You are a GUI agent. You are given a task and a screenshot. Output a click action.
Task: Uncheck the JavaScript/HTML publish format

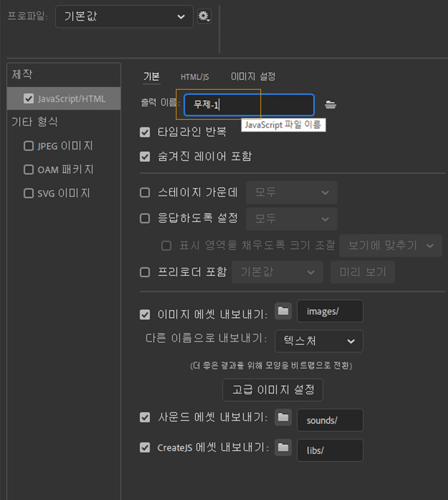(x=28, y=98)
